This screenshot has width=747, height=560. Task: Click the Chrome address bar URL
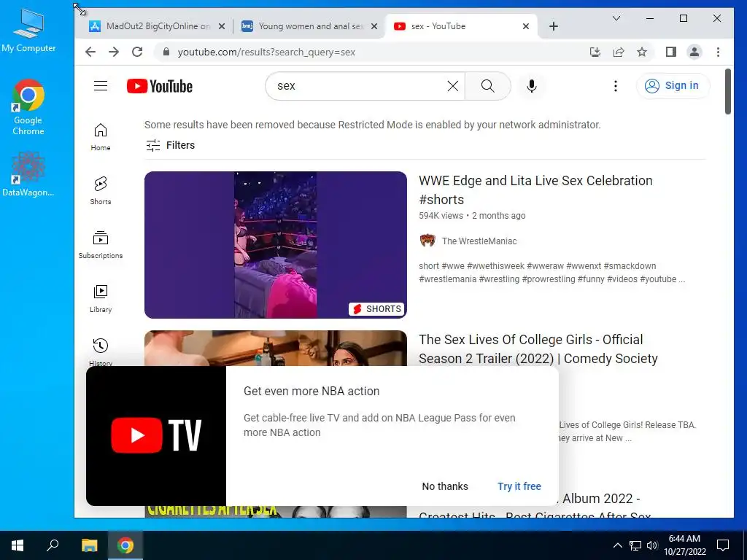(x=266, y=52)
